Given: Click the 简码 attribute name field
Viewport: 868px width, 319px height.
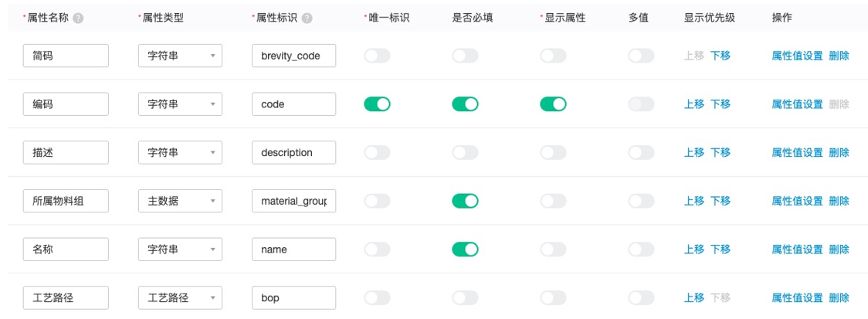Looking at the screenshot, I should pyautogui.click(x=66, y=56).
